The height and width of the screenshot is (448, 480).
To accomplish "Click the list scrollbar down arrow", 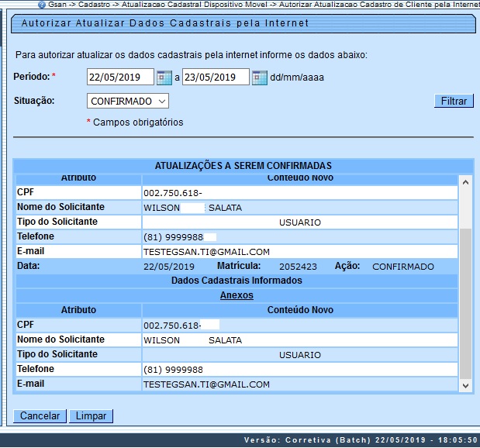I will point(465,384).
